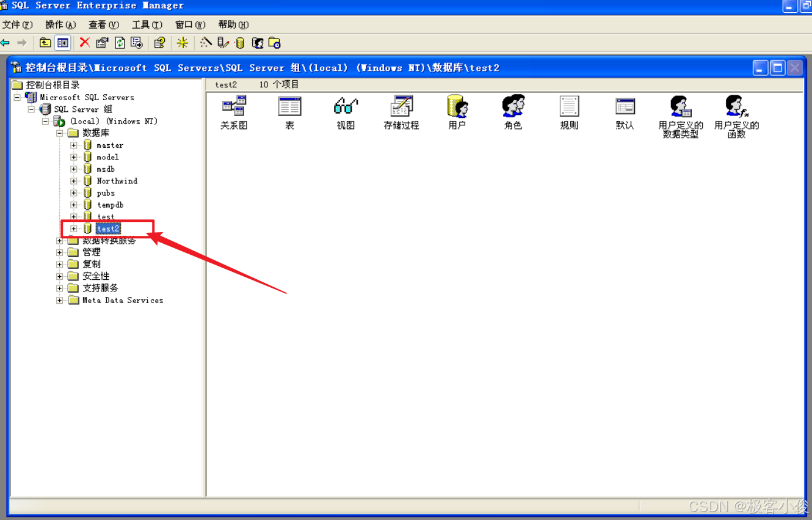Viewport: 812px width, 520px height.
Task: Select the model database label
Action: click(107, 157)
